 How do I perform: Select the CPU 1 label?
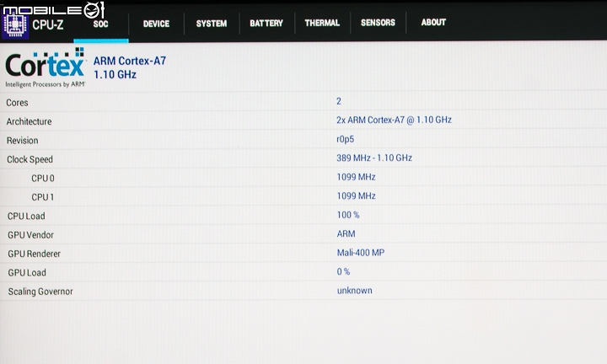(x=43, y=197)
